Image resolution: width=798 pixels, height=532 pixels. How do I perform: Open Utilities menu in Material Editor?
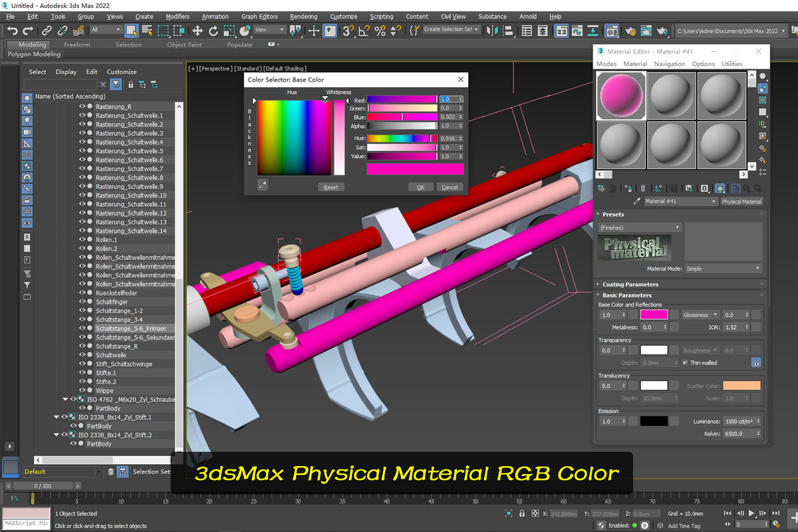pos(732,64)
